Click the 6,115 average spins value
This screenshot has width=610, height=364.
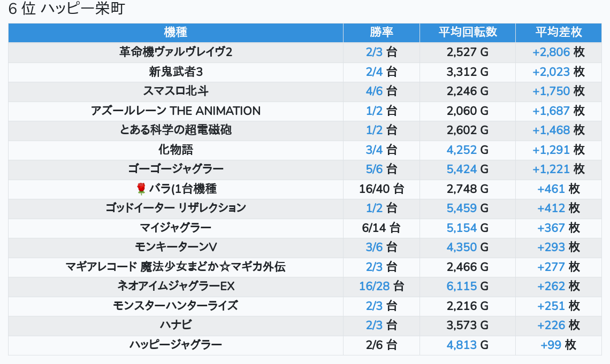[461, 286]
